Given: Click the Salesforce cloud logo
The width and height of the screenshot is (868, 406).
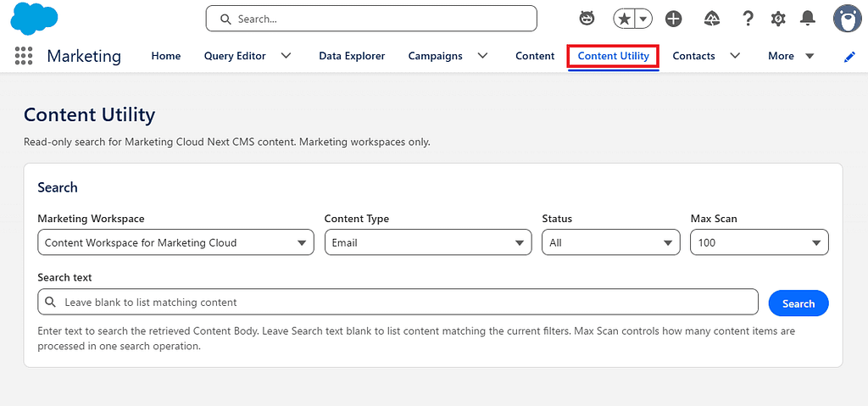Looking at the screenshot, I should (34, 19).
